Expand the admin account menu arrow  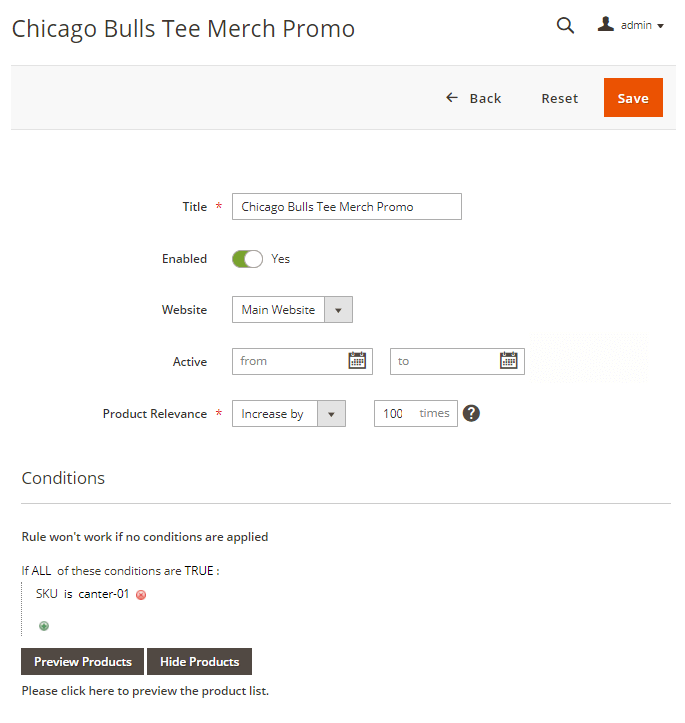(x=661, y=26)
